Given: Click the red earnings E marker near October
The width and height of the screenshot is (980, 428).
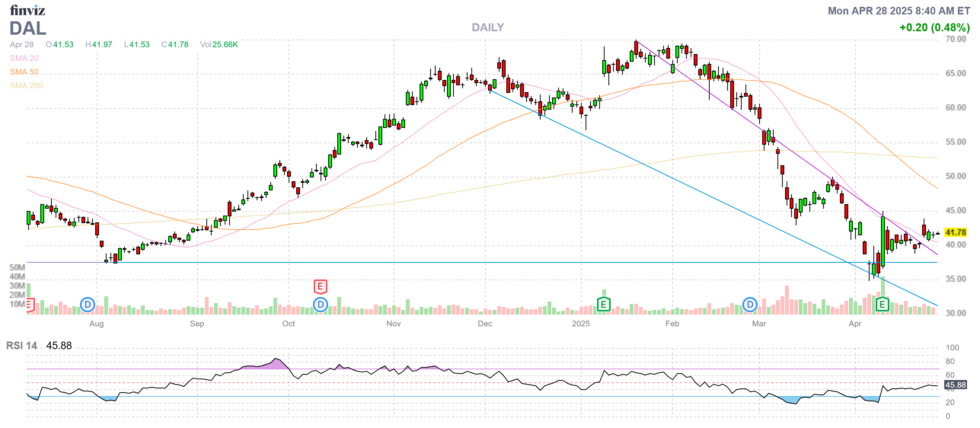Looking at the screenshot, I should 320,286.
